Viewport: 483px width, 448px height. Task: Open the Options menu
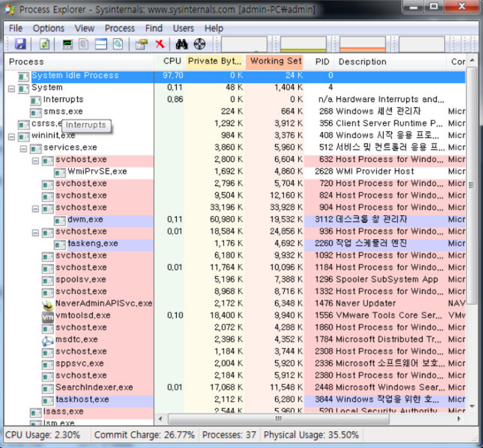click(x=48, y=29)
